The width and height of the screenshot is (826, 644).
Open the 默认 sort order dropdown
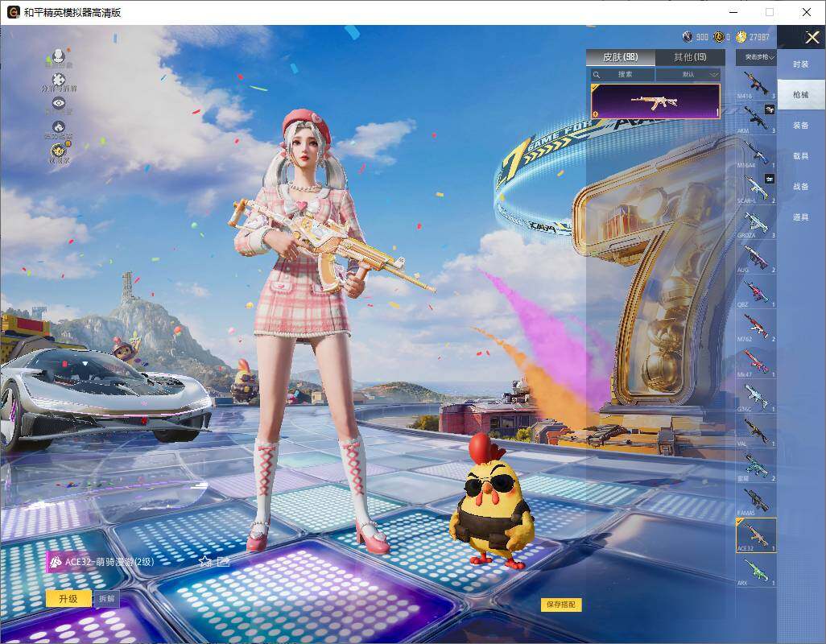pyautogui.click(x=688, y=74)
